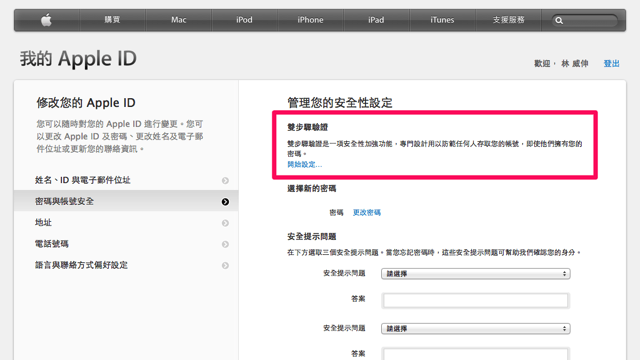Image resolution: width=640 pixels, height=360 pixels.
Task: Open the Mac navigation item
Action: 178,20
